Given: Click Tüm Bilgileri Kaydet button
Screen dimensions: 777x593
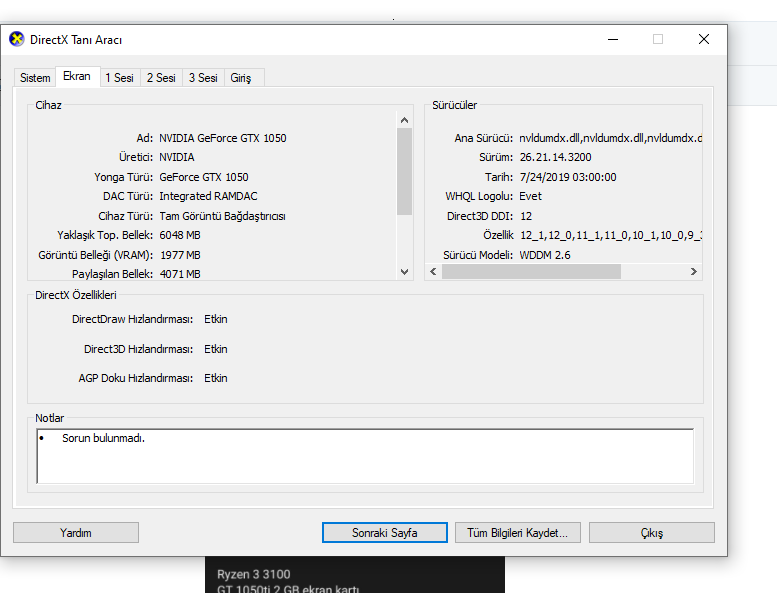Looking at the screenshot, I should click(517, 533).
